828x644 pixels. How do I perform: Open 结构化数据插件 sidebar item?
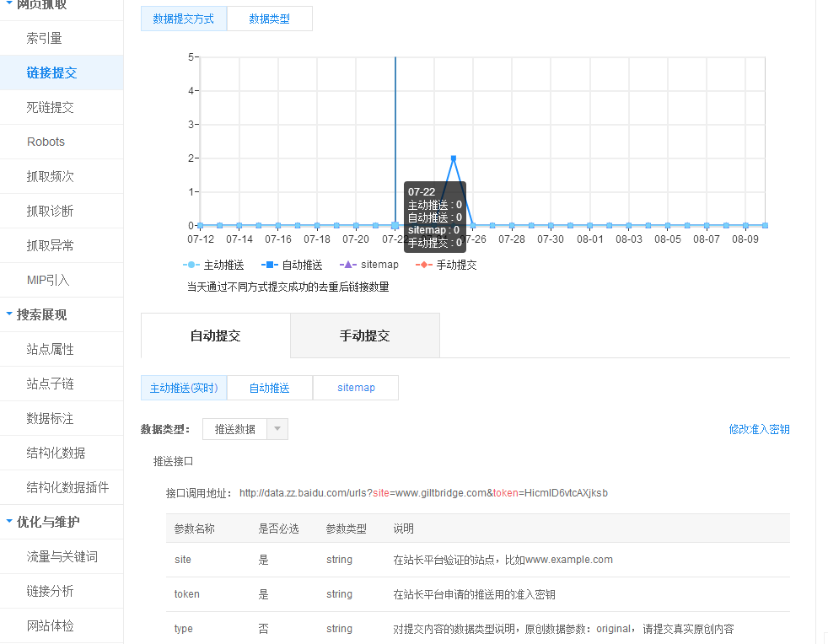67,487
